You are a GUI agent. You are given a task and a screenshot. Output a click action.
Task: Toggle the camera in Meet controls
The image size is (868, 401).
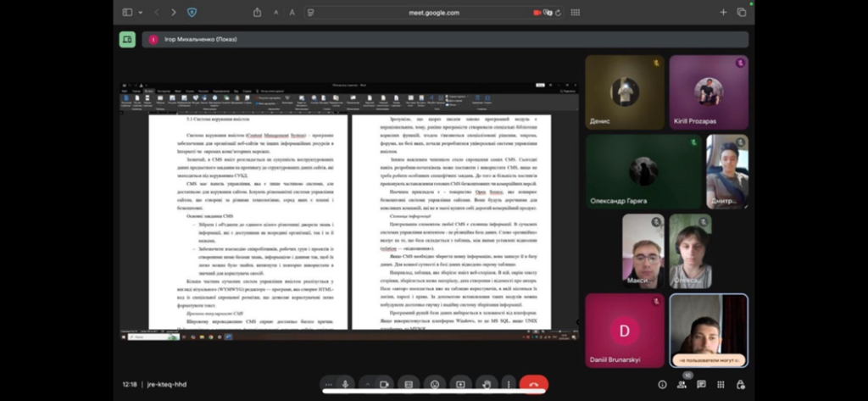[x=384, y=384]
